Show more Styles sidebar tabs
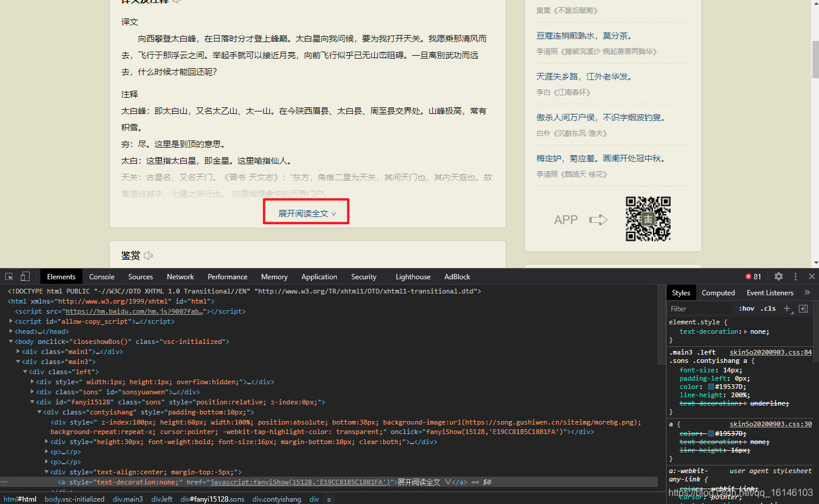Viewport: 819px width, 504px height. coord(807,292)
